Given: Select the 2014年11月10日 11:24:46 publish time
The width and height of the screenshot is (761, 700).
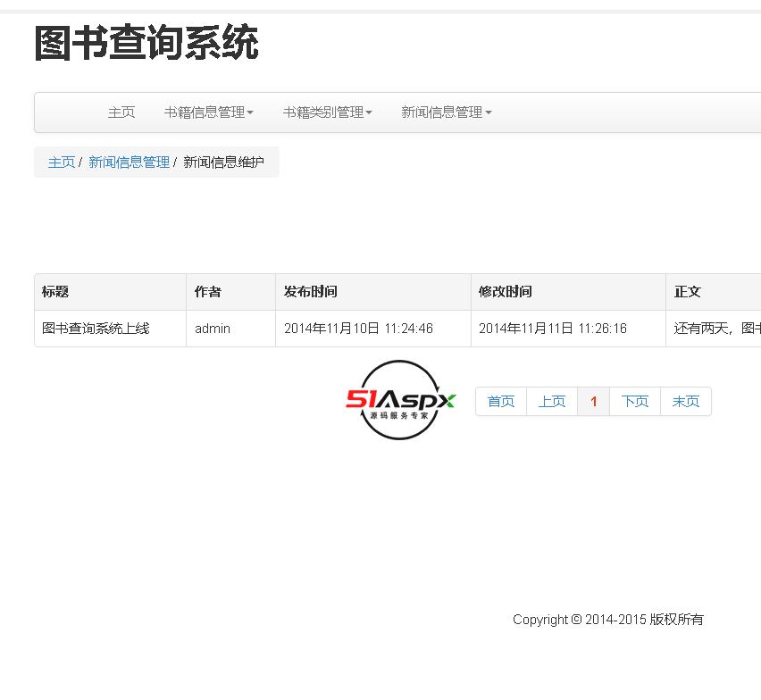Looking at the screenshot, I should tap(373, 329).
